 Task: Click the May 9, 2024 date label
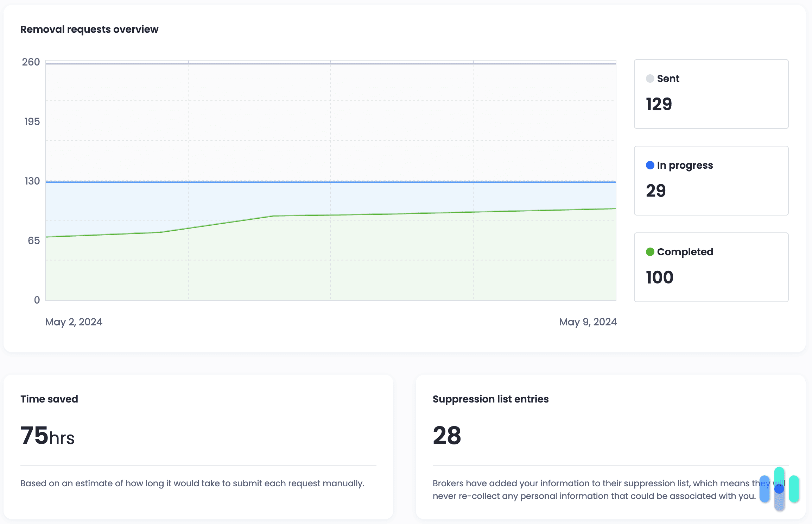pyautogui.click(x=588, y=322)
